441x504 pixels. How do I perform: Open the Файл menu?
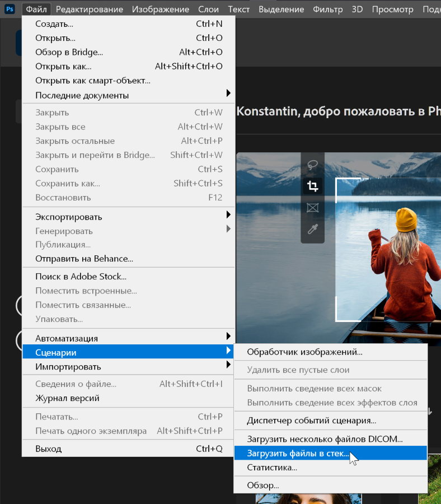pos(36,9)
